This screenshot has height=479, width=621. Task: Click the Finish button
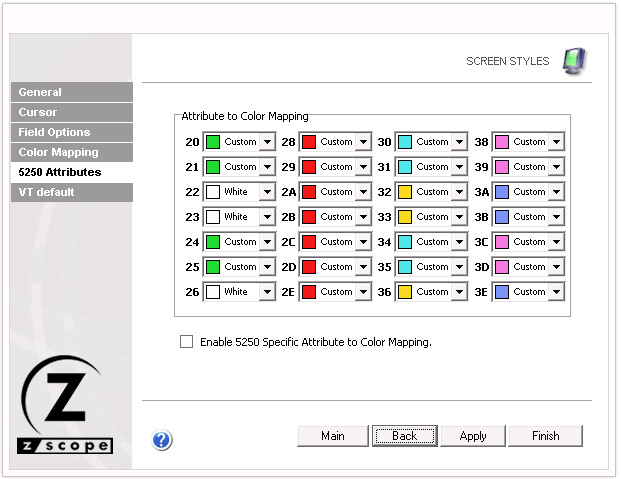545,436
